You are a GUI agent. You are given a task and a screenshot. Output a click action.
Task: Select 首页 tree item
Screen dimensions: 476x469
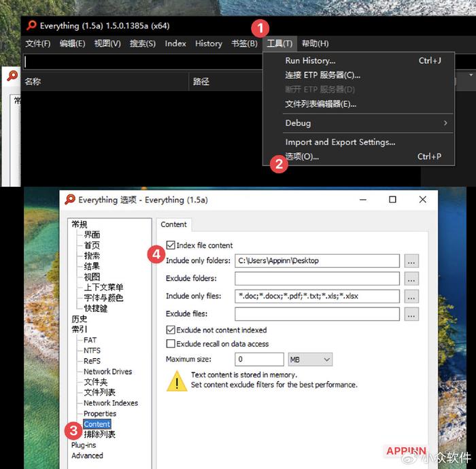click(92, 245)
